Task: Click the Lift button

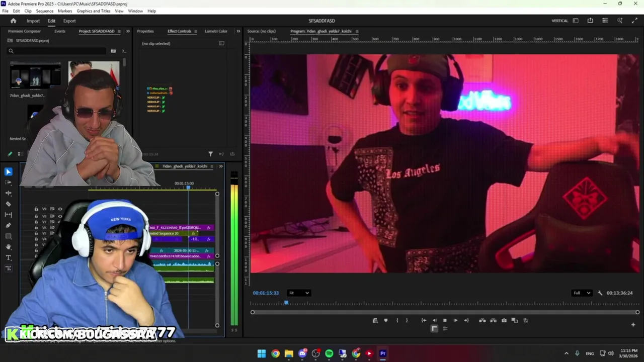Action: pyautogui.click(x=482, y=320)
